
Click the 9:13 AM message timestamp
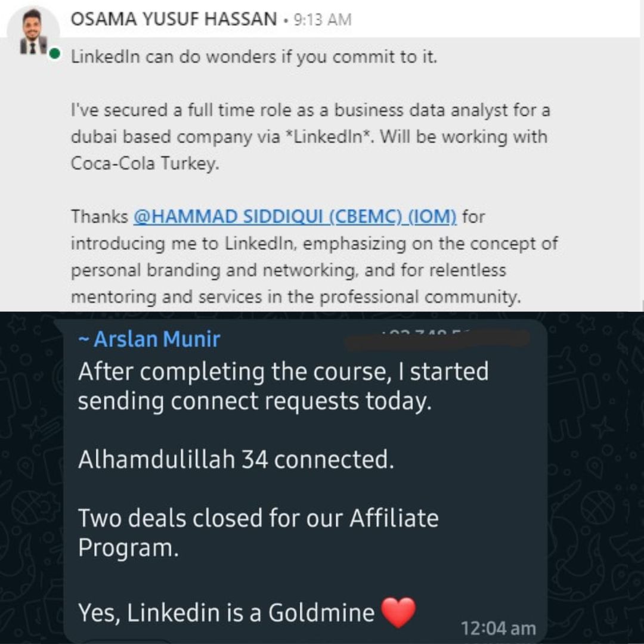tap(323, 20)
